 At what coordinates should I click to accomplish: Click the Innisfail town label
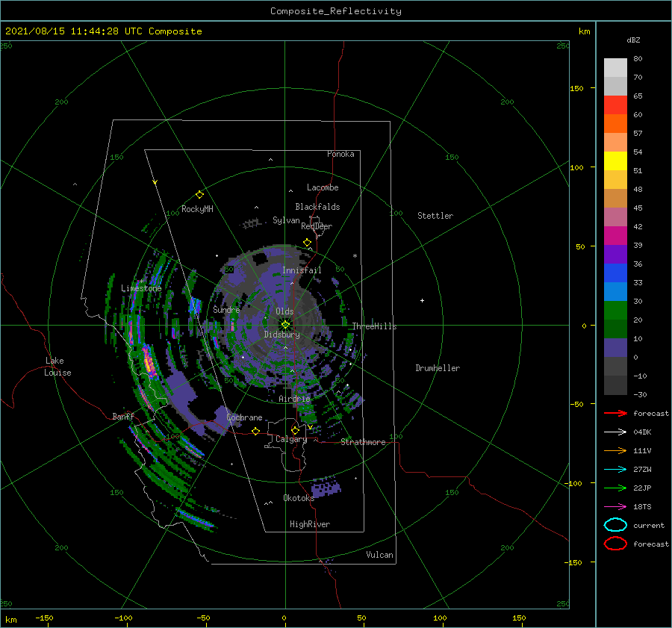pos(302,270)
